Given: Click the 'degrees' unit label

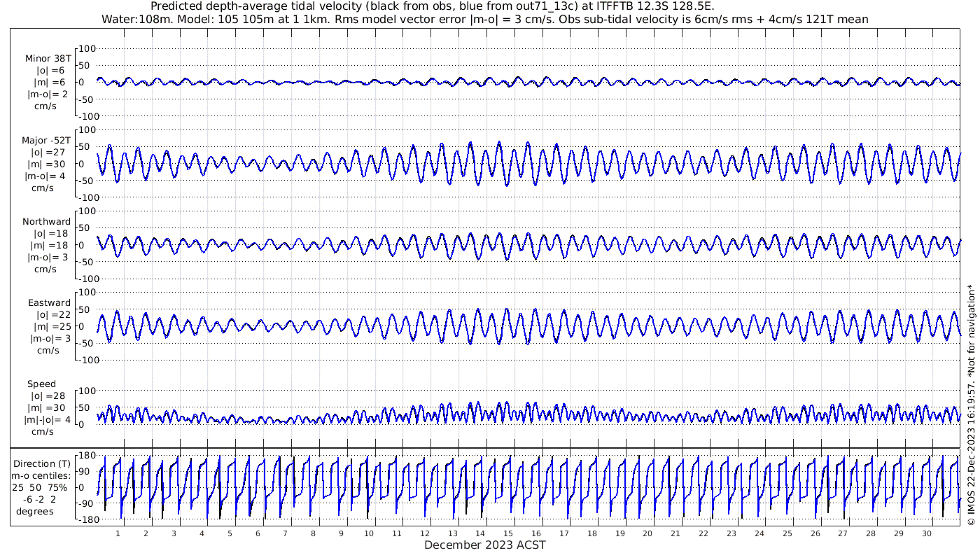Looking at the screenshot, I should point(35,511).
